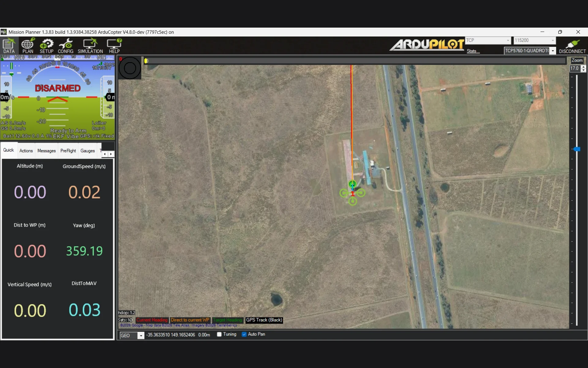Open the SETUP screen
The width and height of the screenshot is (588, 368).
pyautogui.click(x=47, y=46)
